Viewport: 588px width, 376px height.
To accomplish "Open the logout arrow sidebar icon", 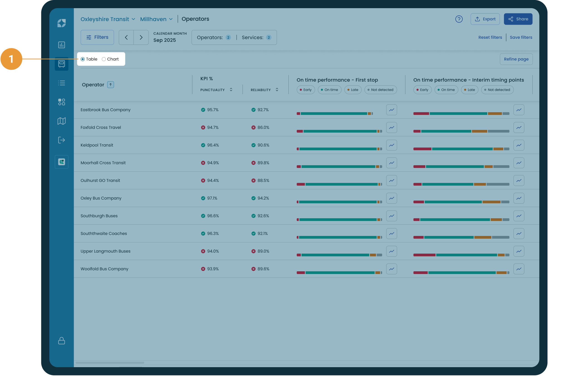I will 61,140.
